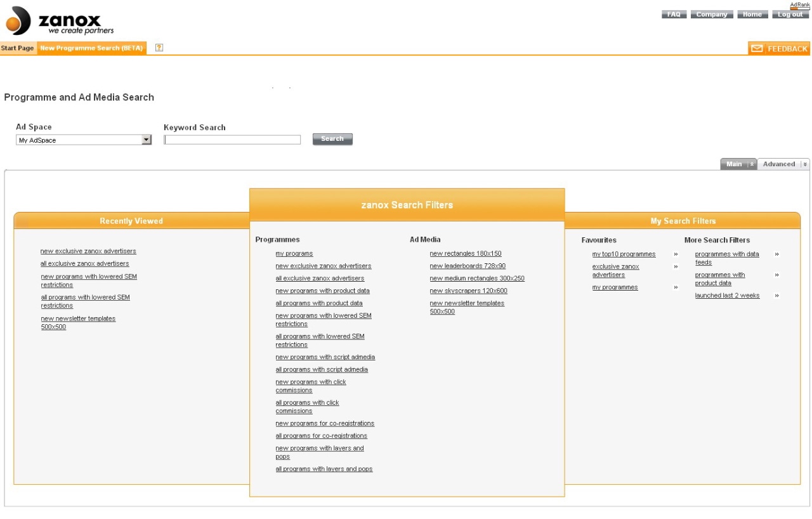This screenshot has height=519, width=812.
Task: Open the my top10 programmes favourite
Action: pos(624,254)
